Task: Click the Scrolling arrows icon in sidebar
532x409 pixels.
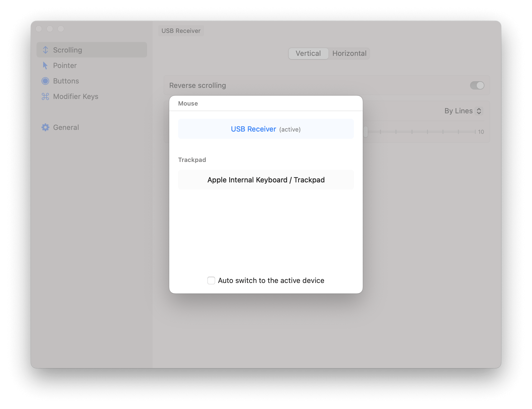Action: click(46, 50)
